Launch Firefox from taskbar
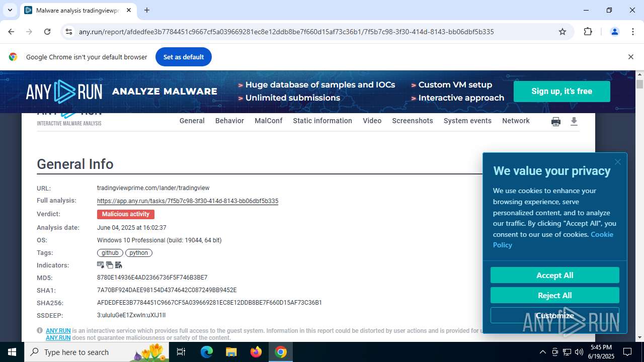Image resolution: width=644 pixels, height=362 pixels. tap(256, 352)
